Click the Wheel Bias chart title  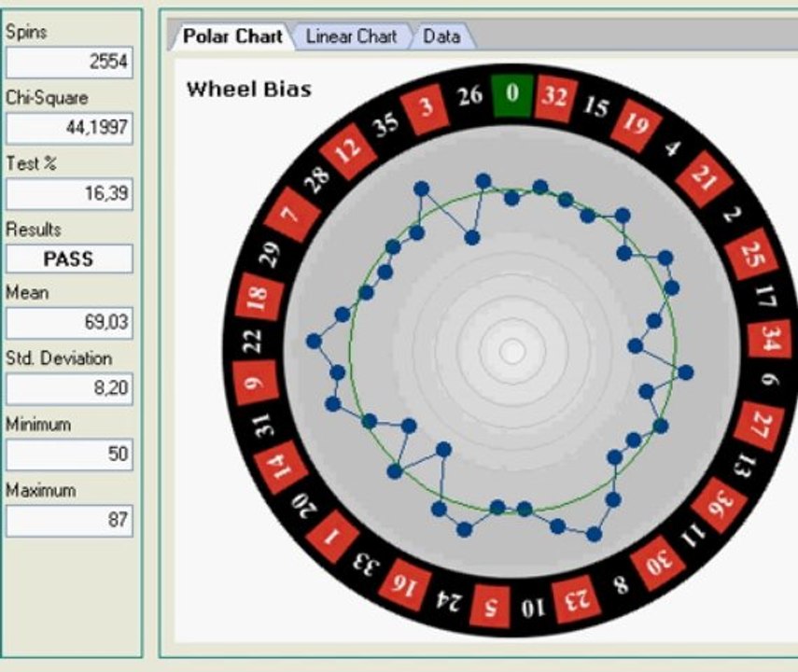pyautogui.click(x=249, y=90)
